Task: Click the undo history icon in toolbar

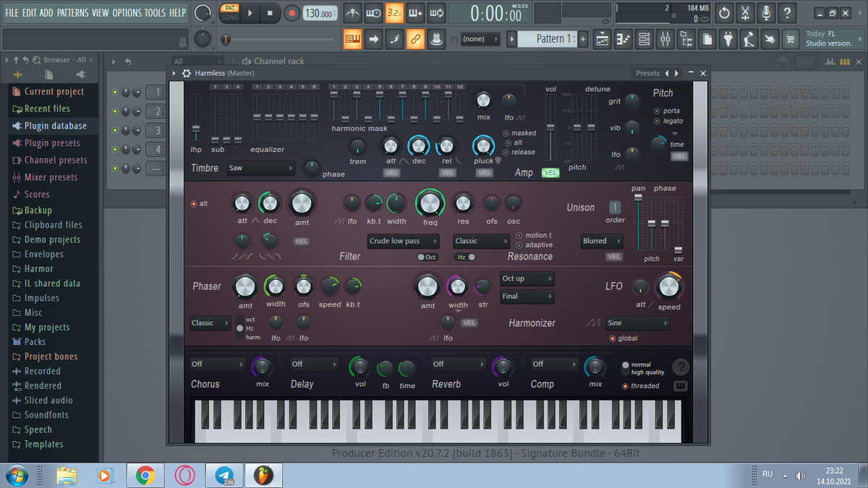Action: click(724, 12)
